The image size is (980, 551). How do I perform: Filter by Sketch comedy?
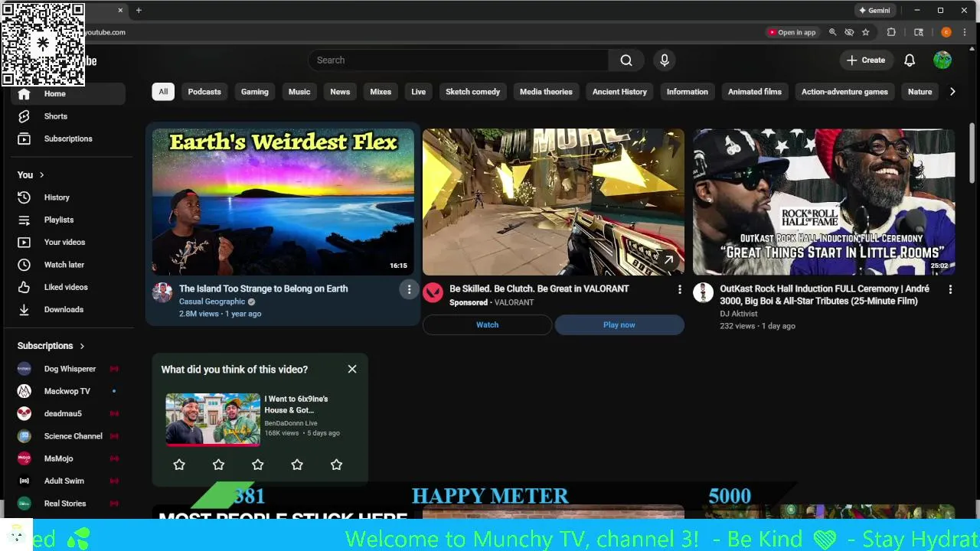[x=473, y=92]
